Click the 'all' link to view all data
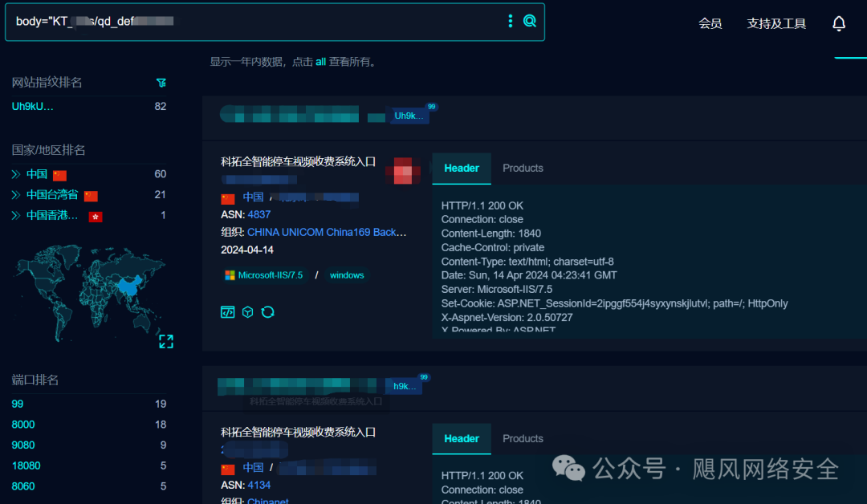Screen dimensions: 867x504 tap(320, 62)
